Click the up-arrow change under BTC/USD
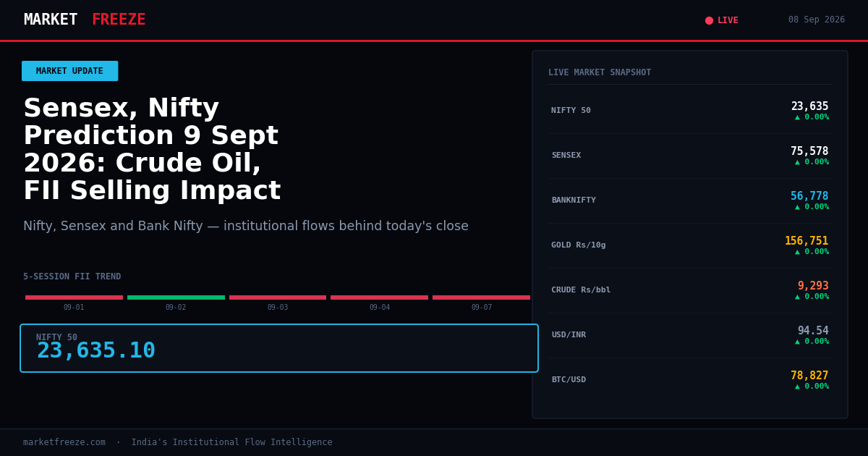Viewport: 868px width, 456px height. [x=812, y=387]
